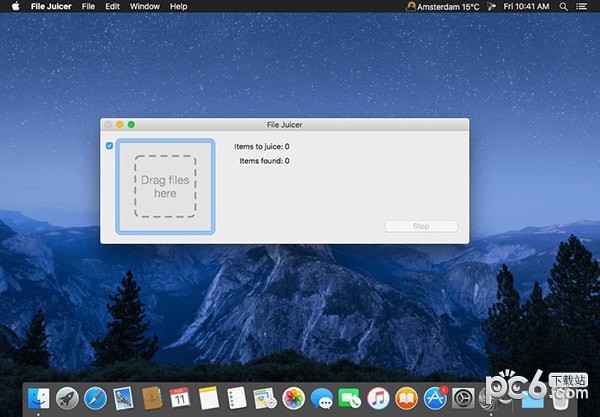
Task: Open Messages chat bubbles in Dock
Action: pyautogui.click(x=321, y=398)
